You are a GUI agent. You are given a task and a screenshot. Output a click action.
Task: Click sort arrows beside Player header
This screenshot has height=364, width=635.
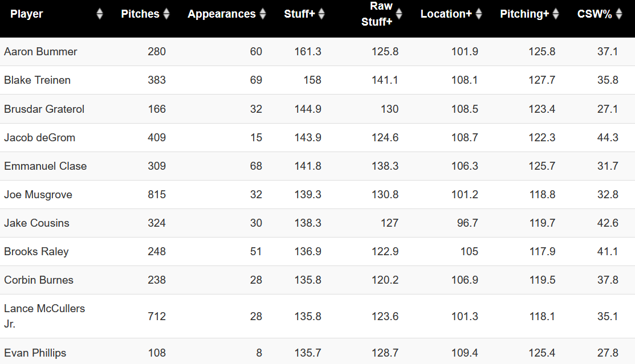pyautogui.click(x=100, y=14)
